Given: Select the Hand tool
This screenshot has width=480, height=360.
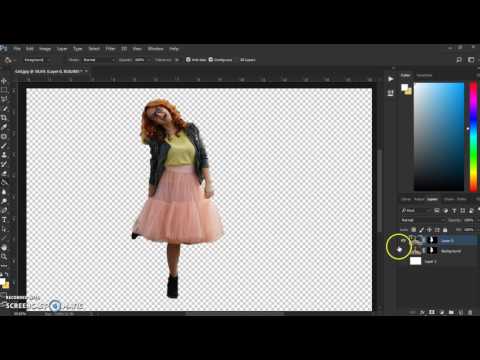Looking at the screenshot, I should pyautogui.click(x=4, y=248).
